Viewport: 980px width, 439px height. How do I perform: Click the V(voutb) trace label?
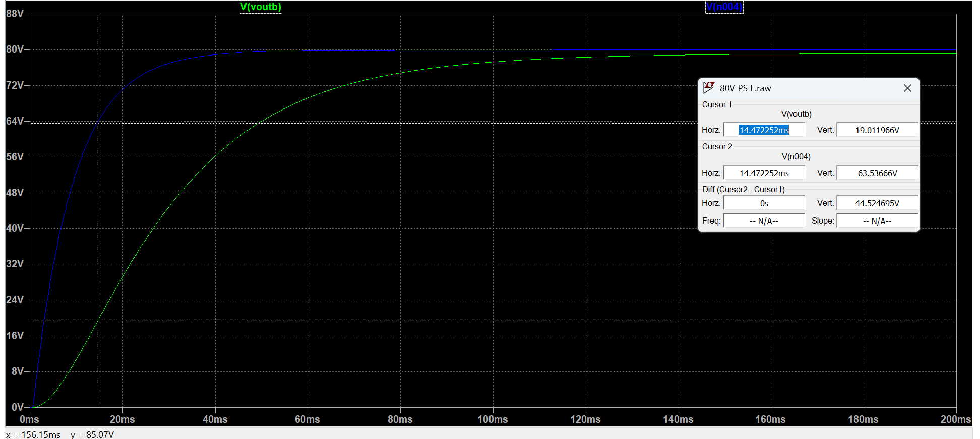(261, 7)
